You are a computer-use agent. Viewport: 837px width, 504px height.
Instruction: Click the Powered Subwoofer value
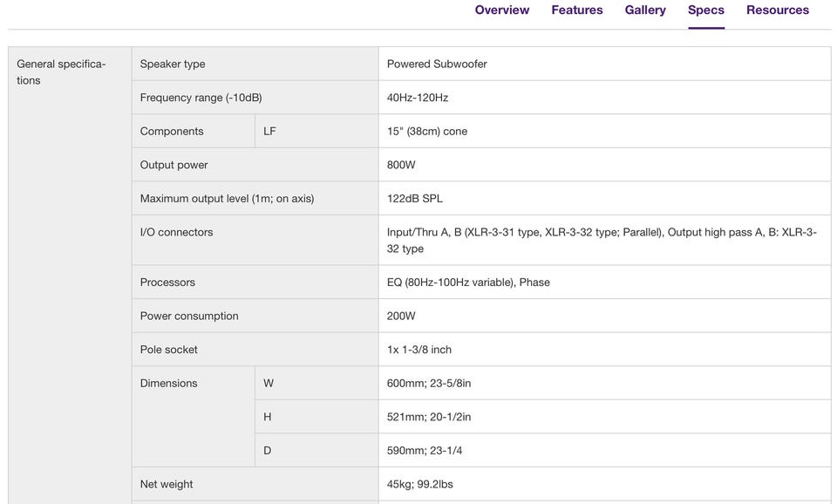(x=437, y=64)
